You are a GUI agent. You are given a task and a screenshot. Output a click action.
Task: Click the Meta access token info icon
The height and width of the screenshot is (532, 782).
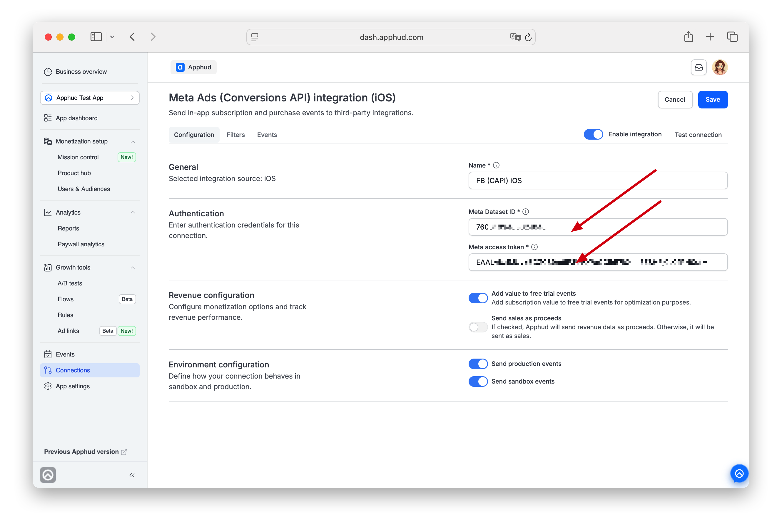click(534, 247)
